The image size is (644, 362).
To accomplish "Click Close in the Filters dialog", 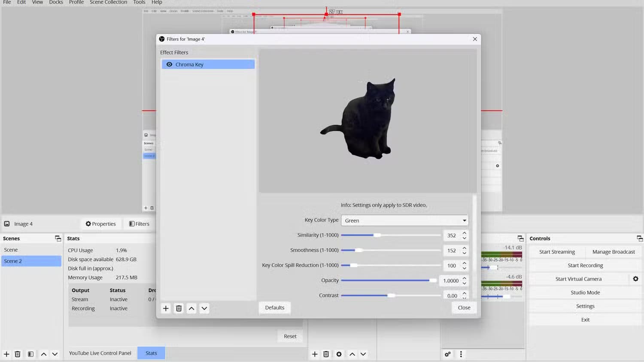I will pyautogui.click(x=464, y=308).
